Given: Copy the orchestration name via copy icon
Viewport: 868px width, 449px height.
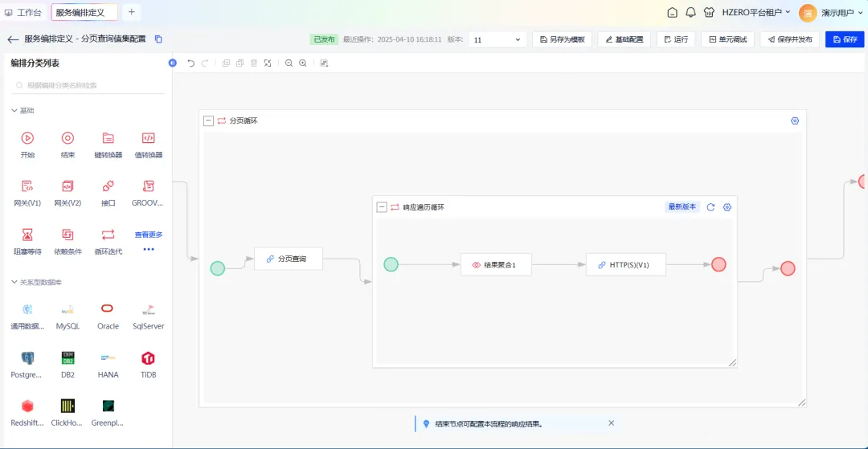Looking at the screenshot, I should [x=158, y=39].
